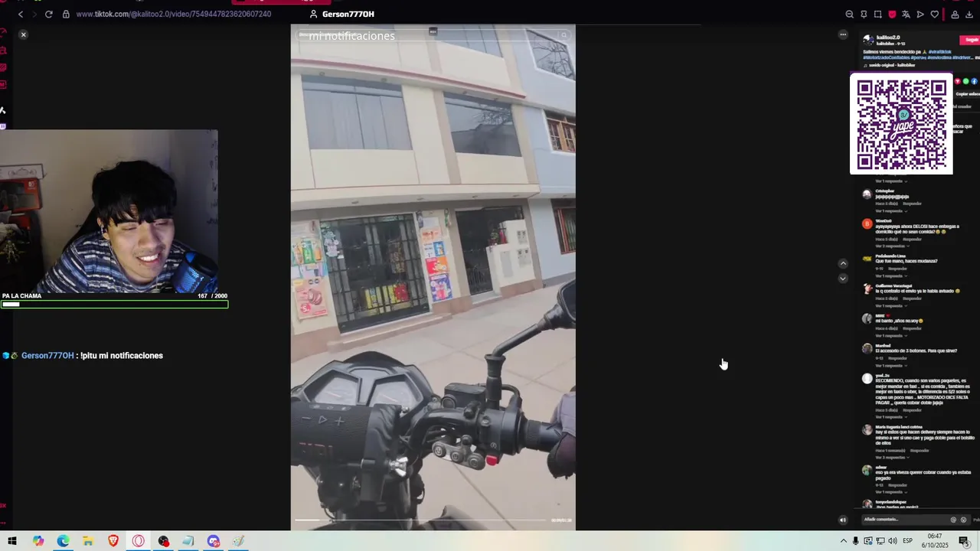Open the #viraltiktok hashtag link
The height and width of the screenshot is (551, 980).
click(x=942, y=51)
